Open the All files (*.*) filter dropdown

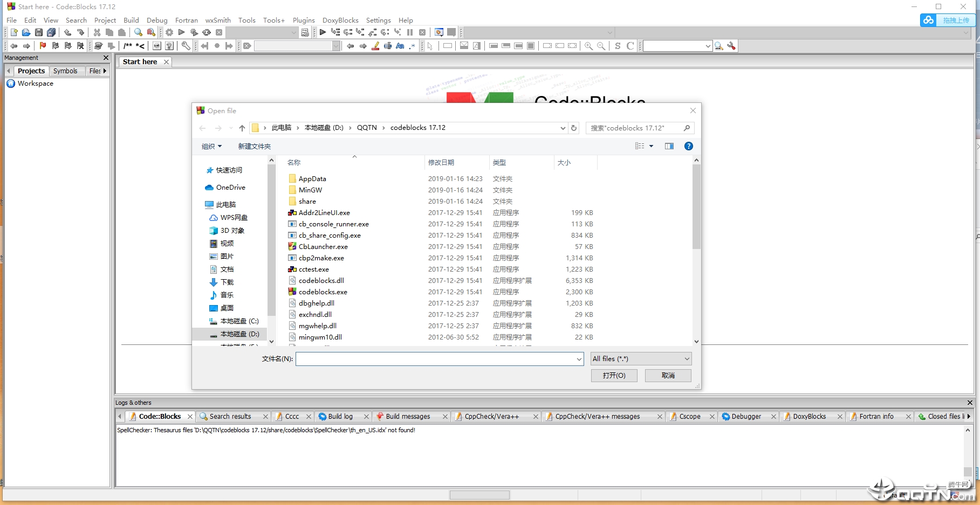point(641,359)
